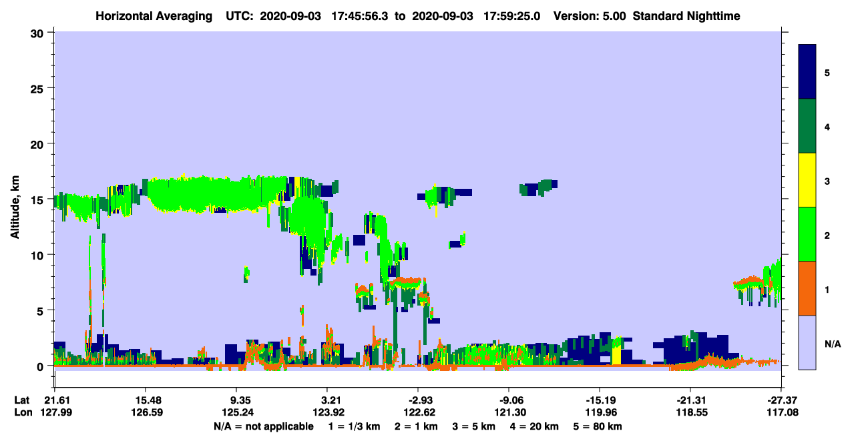Click the dark blue colorbar segment labeled 5
This screenshot has height=445, width=868.
coord(807,72)
